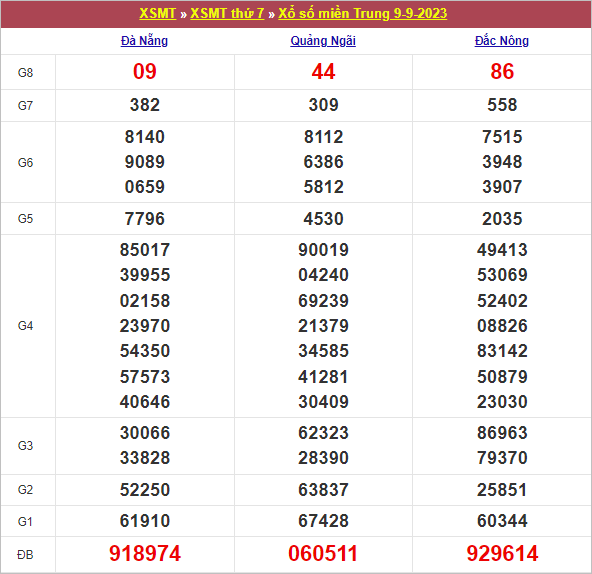Viewport: 592px width, 574px height.
Task: Click G6 number 3907
Action: 502,187
